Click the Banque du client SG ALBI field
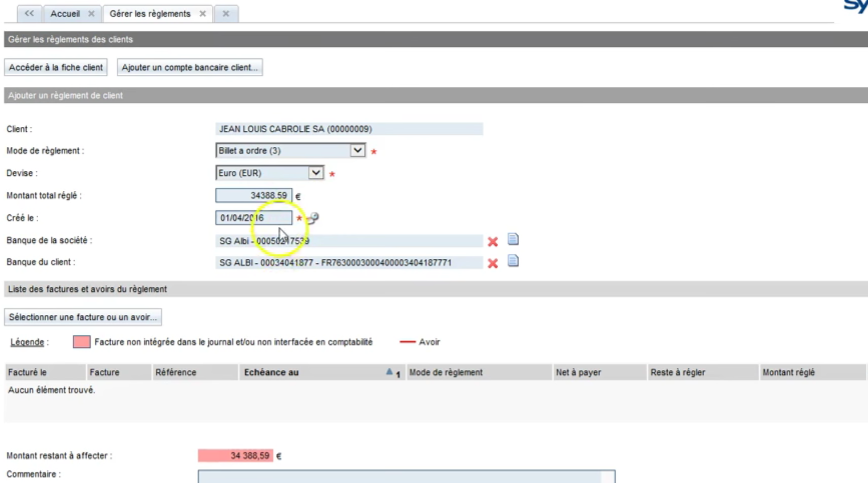 point(349,262)
